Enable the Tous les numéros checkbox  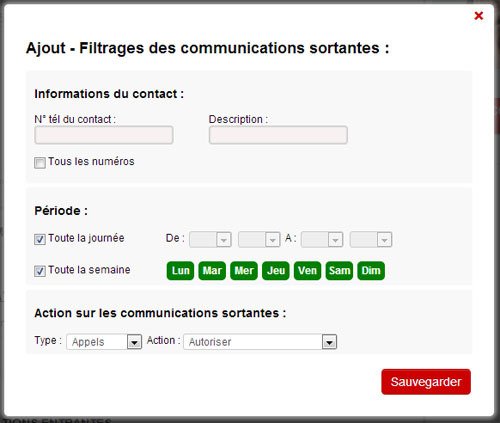click(40, 163)
